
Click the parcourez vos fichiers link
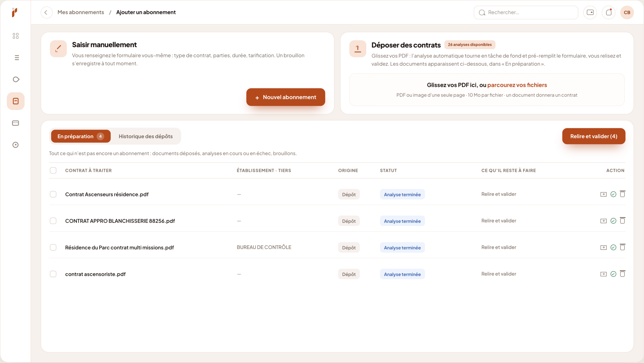tap(517, 85)
